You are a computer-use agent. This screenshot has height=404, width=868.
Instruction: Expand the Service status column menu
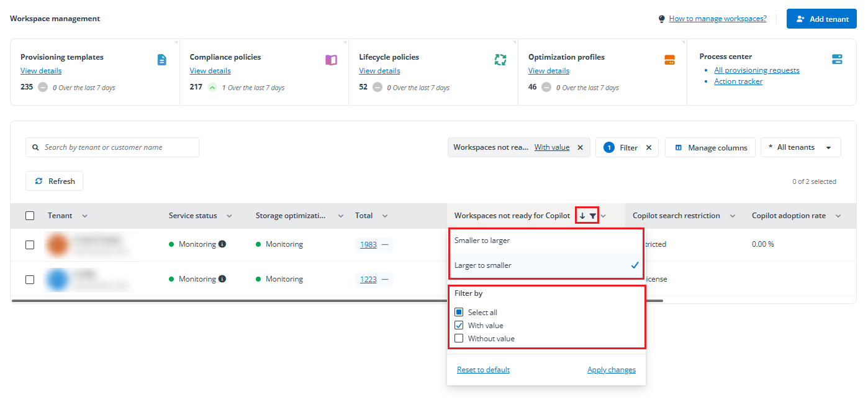[229, 216]
